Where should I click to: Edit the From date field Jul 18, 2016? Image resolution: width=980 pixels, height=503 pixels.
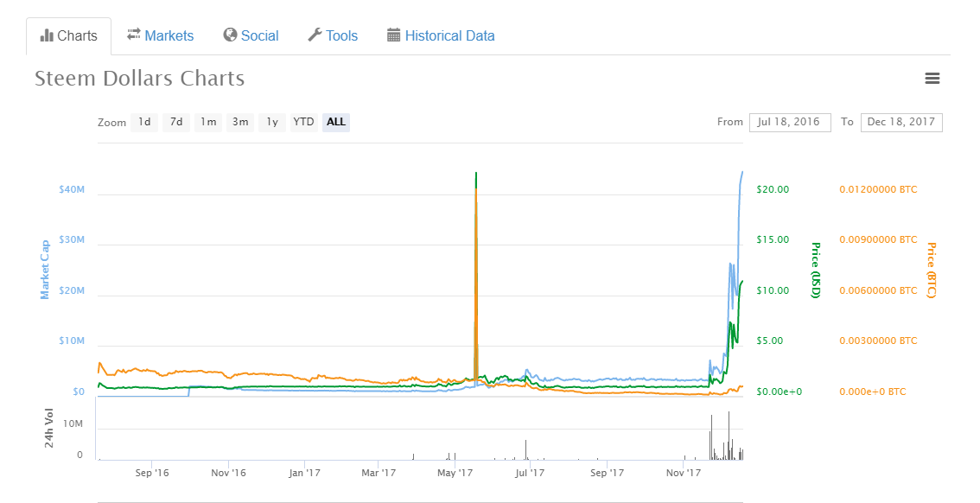[x=790, y=122]
